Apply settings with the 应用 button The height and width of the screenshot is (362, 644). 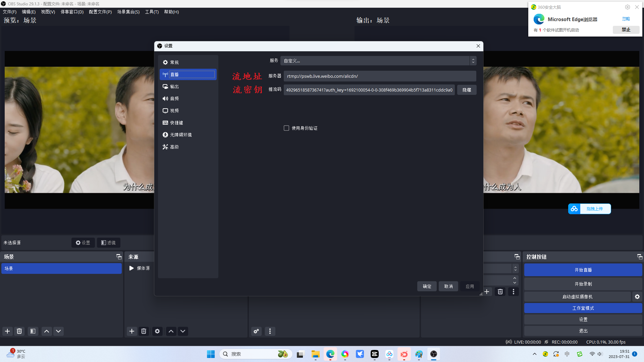(x=470, y=286)
